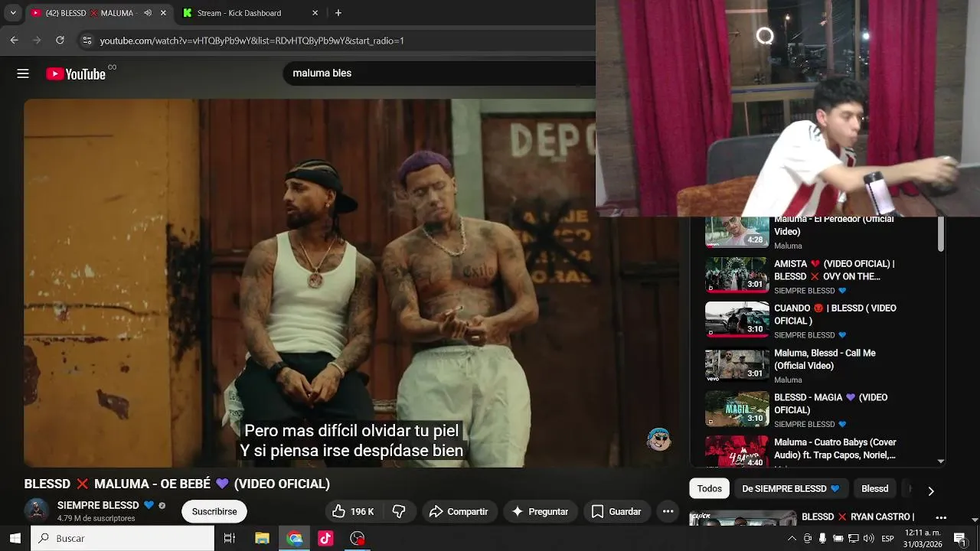Like the video (196 K)
Image resolution: width=980 pixels, height=551 pixels.
tap(354, 511)
